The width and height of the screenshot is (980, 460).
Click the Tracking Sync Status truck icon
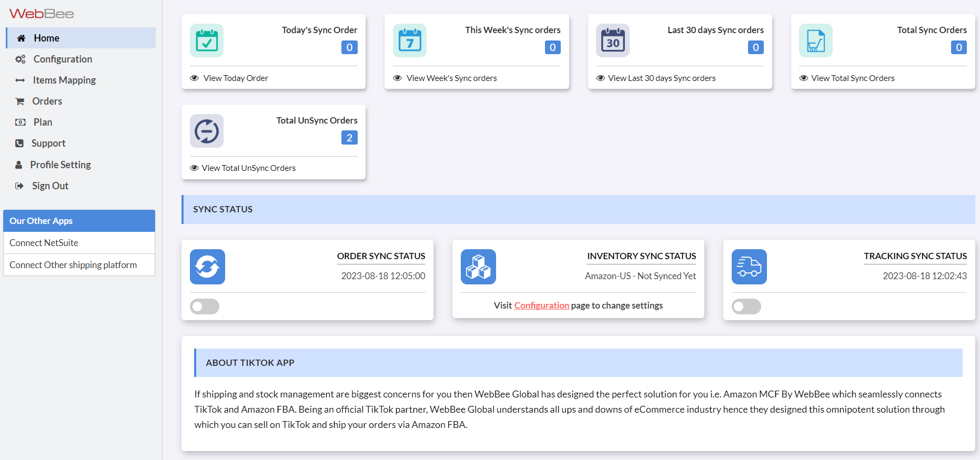tap(749, 267)
